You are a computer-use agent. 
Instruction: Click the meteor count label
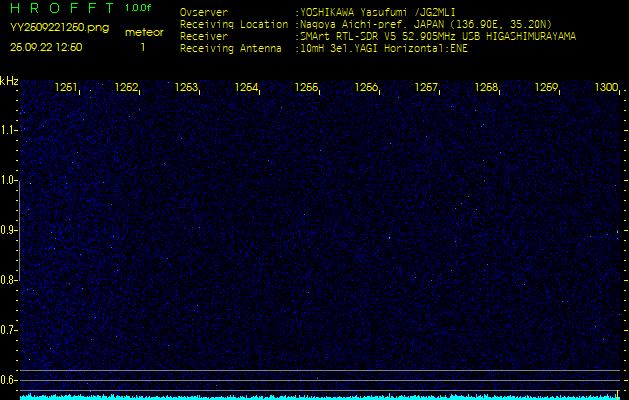point(144,32)
